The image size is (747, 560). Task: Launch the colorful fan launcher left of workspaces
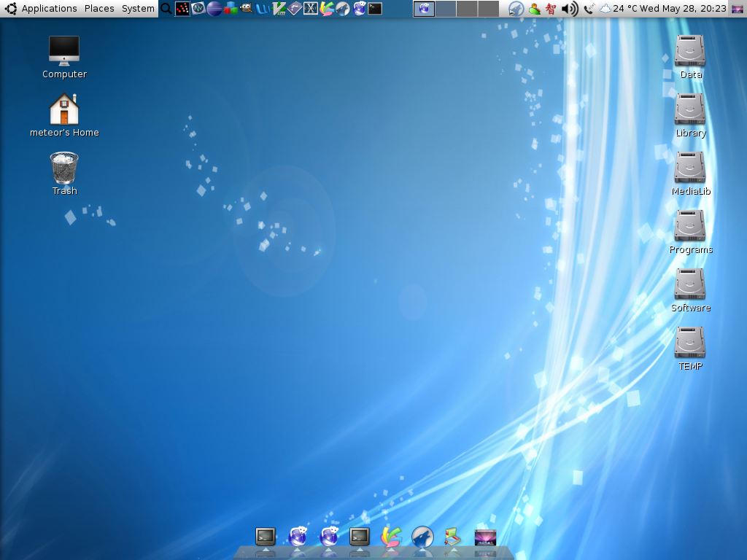tap(327, 9)
